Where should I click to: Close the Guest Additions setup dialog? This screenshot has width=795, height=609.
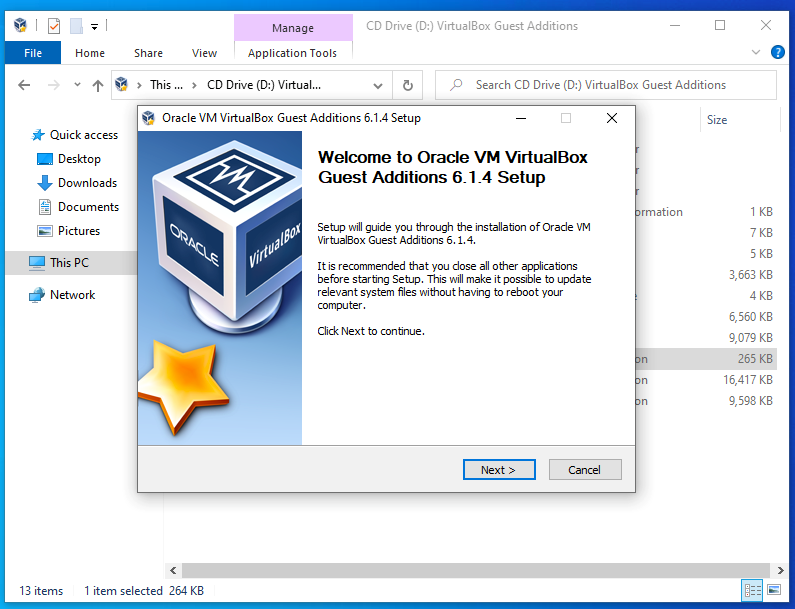click(612, 118)
